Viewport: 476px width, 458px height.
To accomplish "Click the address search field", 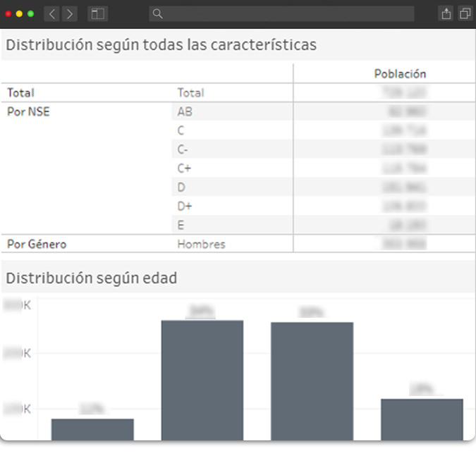I will tap(282, 13).
